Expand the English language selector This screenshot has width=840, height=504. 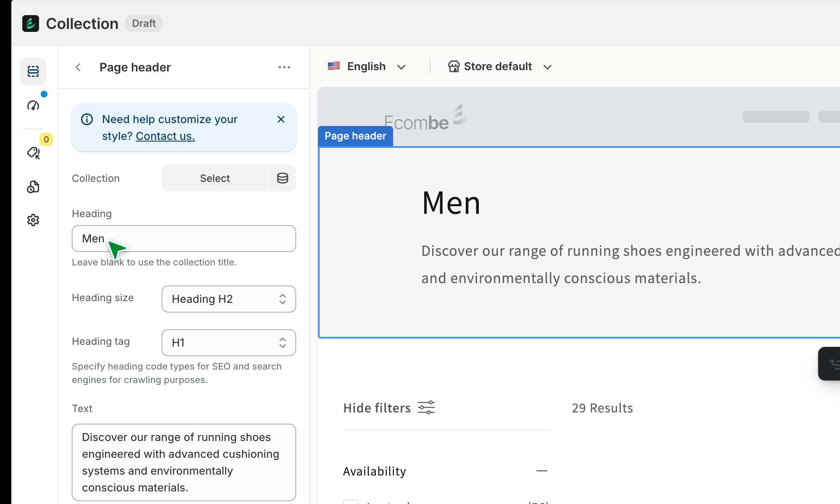pyautogui.click(x=366, y=66)
